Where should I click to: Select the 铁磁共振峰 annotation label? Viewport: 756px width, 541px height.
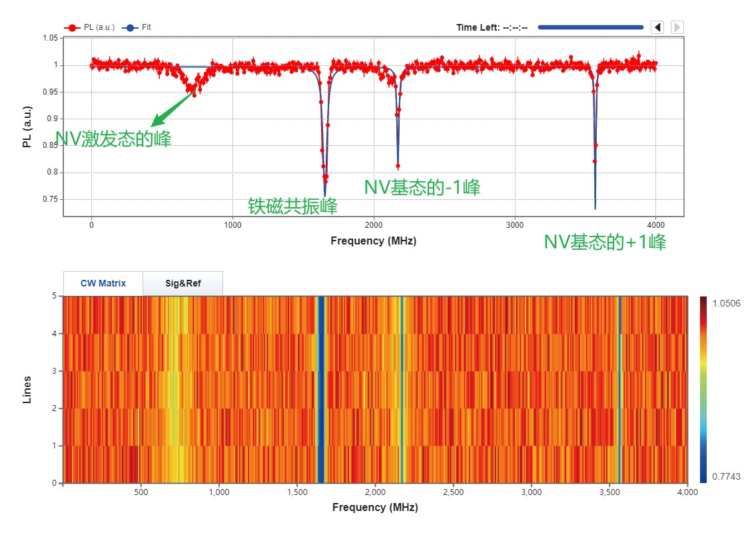[292, 206]
